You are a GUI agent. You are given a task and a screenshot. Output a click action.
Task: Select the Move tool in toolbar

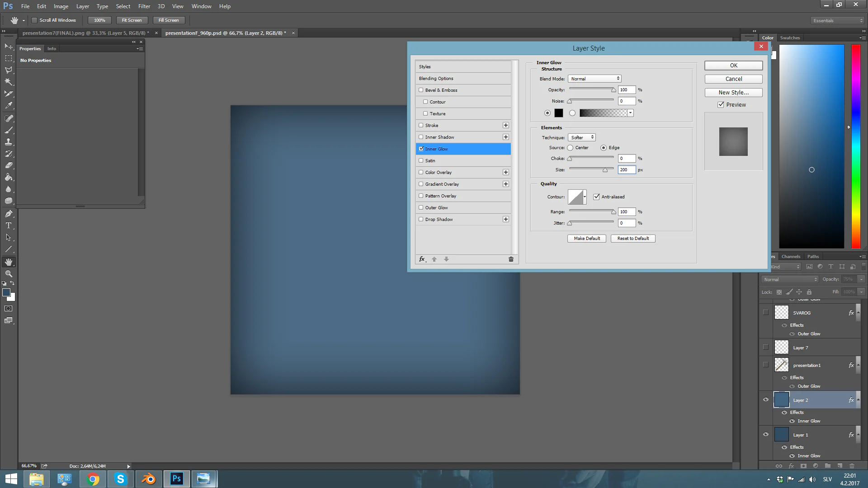(x=8, y=46)
